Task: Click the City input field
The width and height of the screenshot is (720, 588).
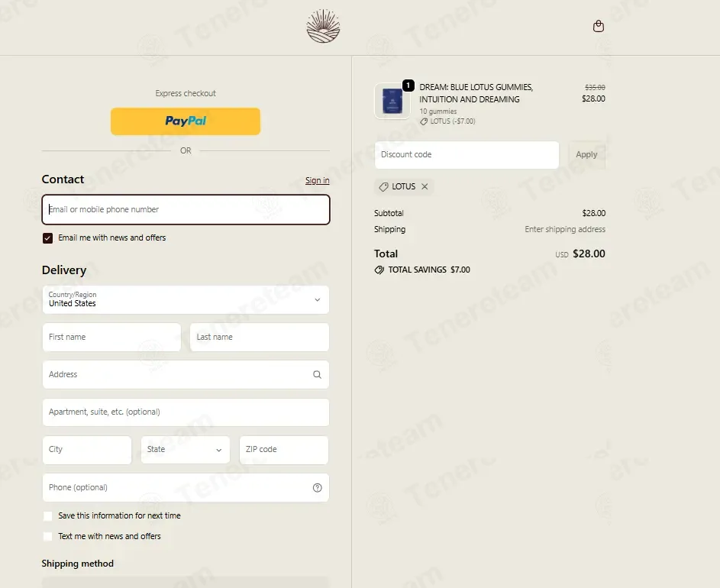Action: [87, 449]
